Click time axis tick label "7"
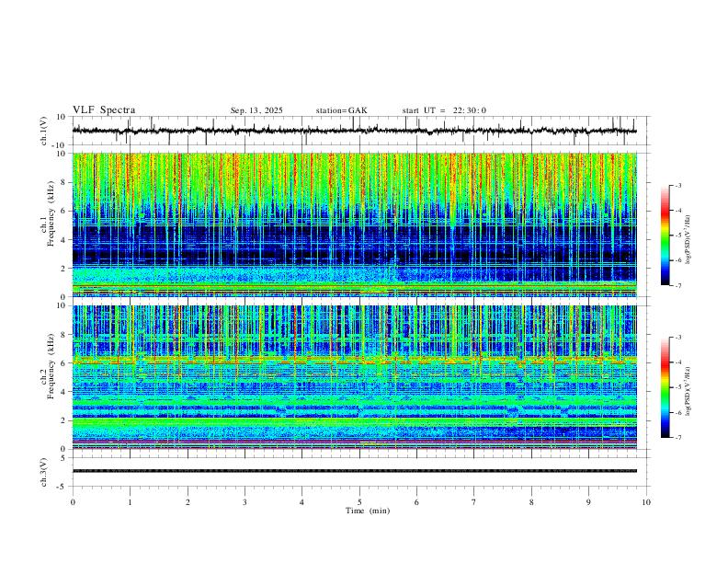Viewport: 728px width, 563px height. pos(474,502)
